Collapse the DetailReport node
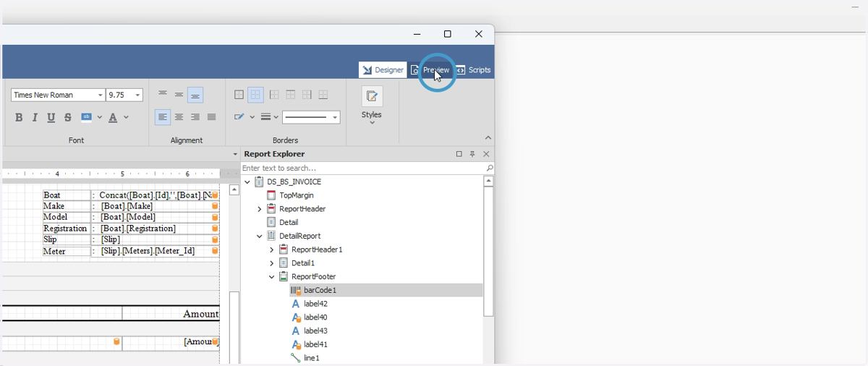Viewport: 868px width, 366px height. coord(260,236)
